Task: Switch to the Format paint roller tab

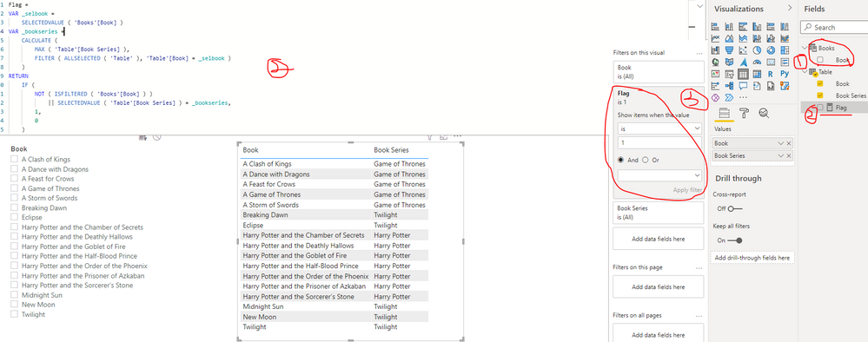Action: [x=744, y=114]
